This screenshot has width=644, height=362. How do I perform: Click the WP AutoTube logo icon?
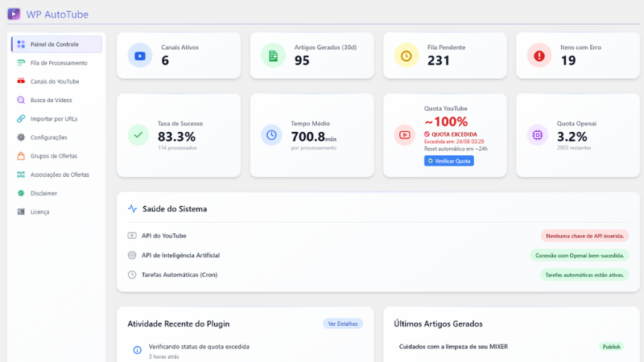click(x=14, y=14)
